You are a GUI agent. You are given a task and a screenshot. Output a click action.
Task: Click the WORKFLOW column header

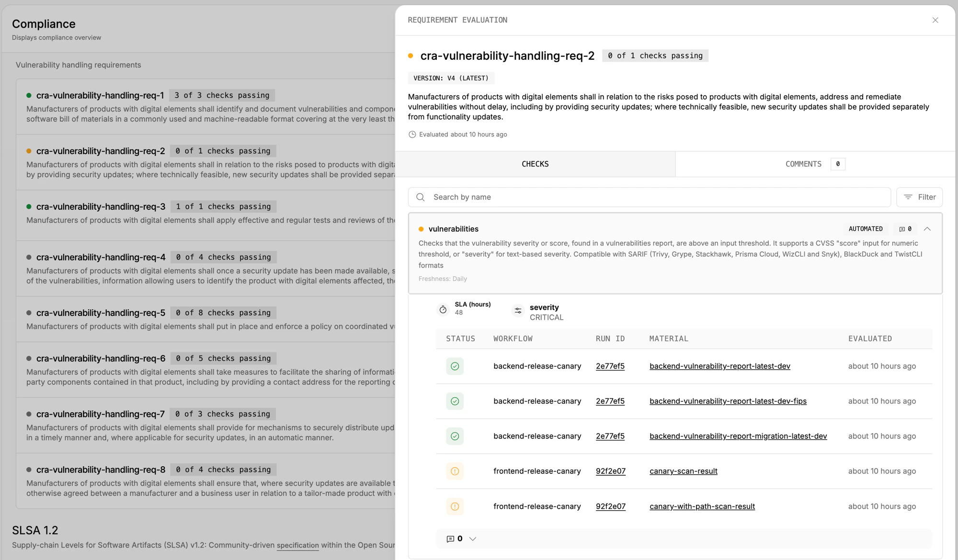(x=513, y=338)
